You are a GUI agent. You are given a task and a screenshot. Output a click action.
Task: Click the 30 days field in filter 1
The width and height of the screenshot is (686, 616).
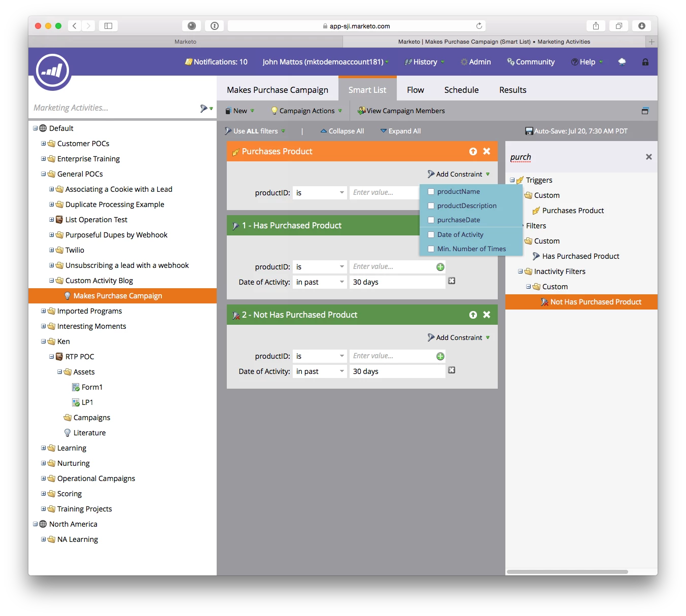pyautogui.click(x=397, y=282)
